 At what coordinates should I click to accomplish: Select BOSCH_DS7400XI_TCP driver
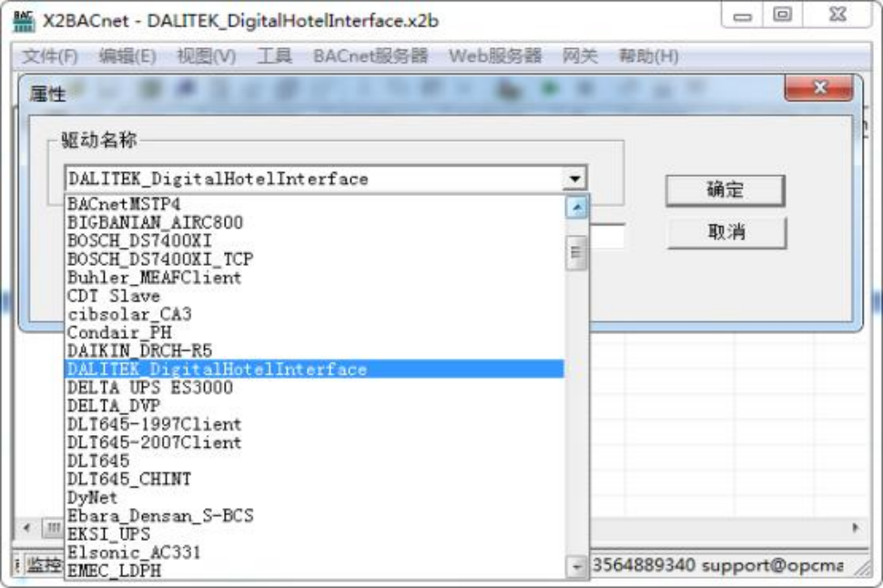314,259
